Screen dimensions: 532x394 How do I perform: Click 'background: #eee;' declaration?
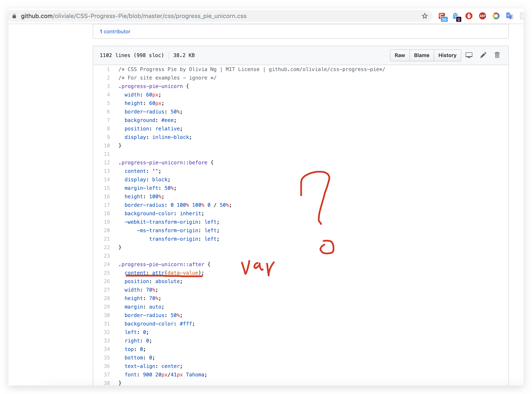(151, 120)
